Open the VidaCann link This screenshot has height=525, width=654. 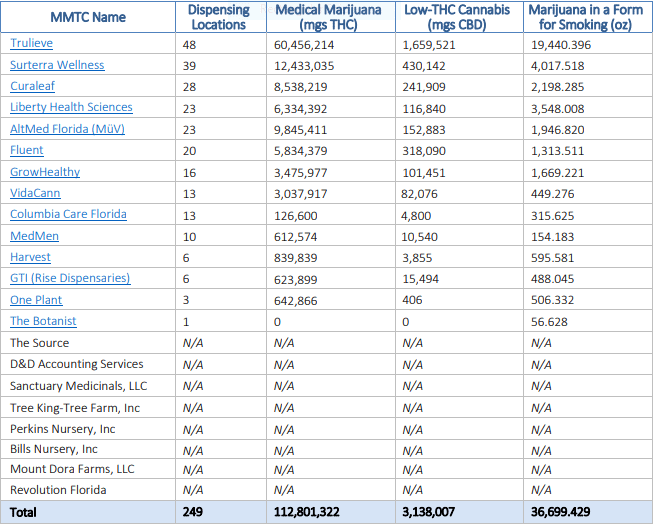coord(35,193)
